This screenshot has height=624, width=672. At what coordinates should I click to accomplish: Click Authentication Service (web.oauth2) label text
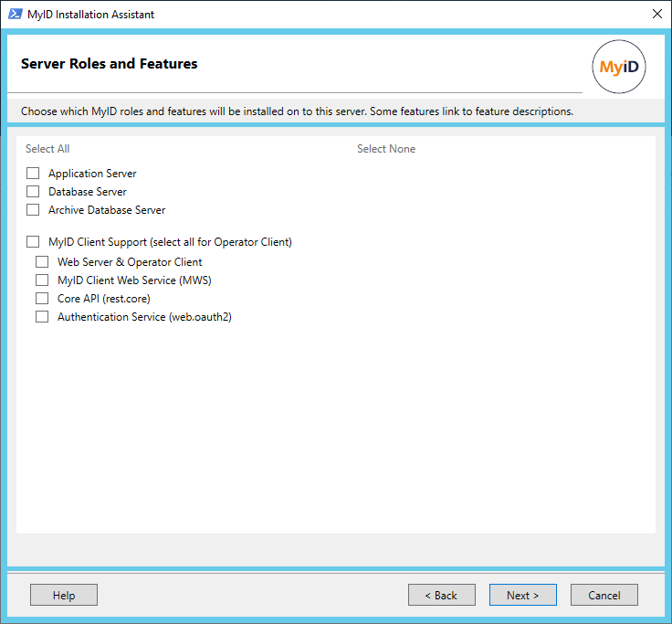(144, 317)
